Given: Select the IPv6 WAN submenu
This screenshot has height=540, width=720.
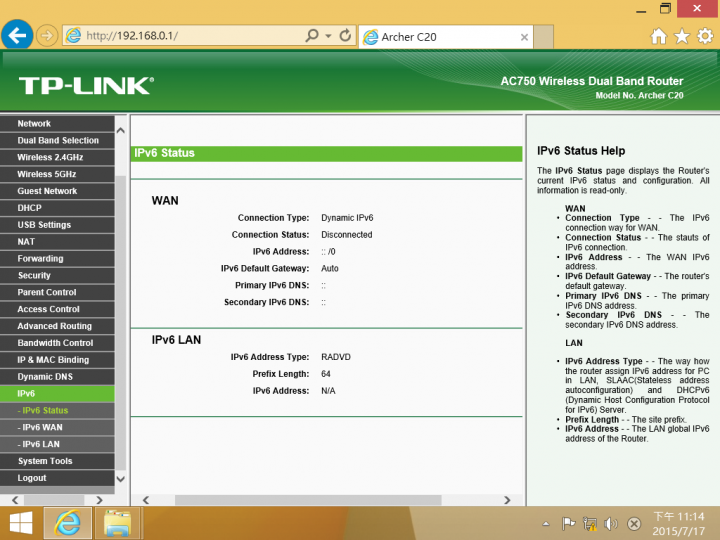Looking at the screenshot, I should click(57, 428).
